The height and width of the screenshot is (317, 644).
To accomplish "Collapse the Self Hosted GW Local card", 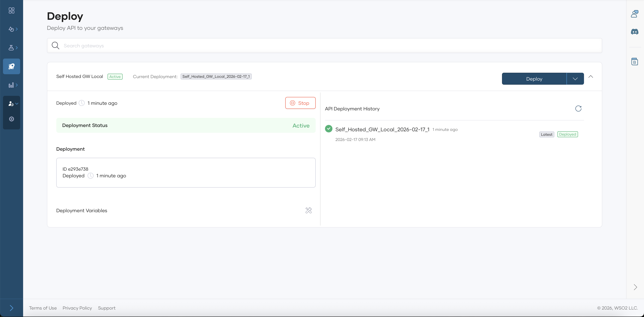I will point(591,77).
